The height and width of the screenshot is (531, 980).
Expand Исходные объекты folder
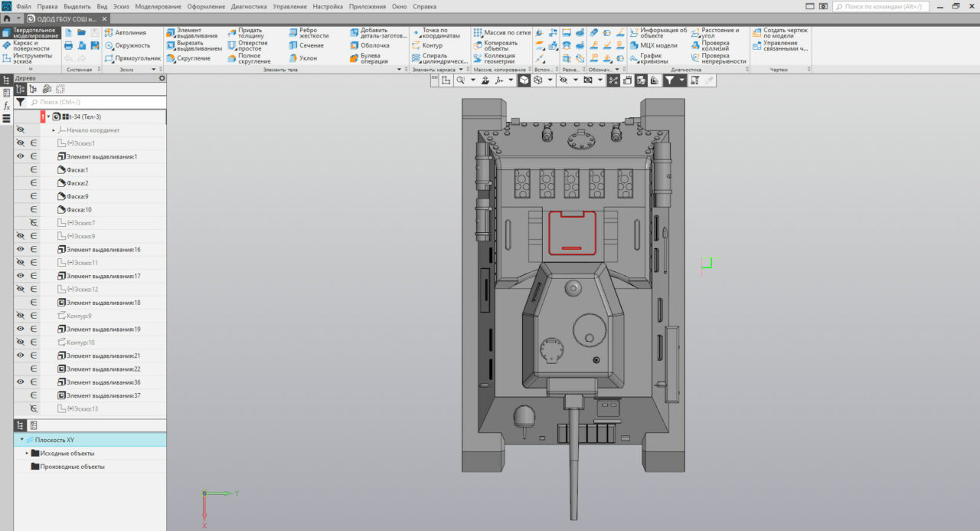[x=27, y=453]
